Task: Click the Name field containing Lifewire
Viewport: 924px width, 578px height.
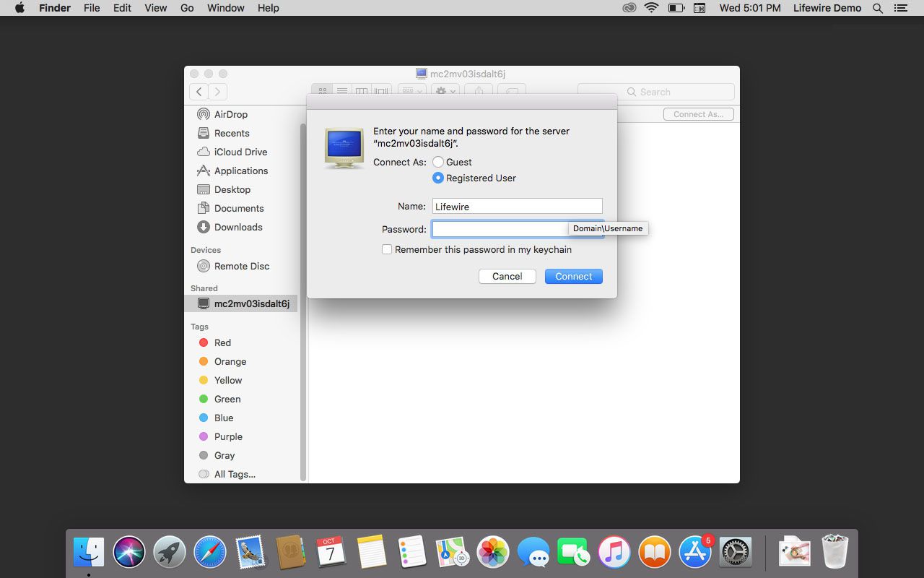Action: [517, 207]
